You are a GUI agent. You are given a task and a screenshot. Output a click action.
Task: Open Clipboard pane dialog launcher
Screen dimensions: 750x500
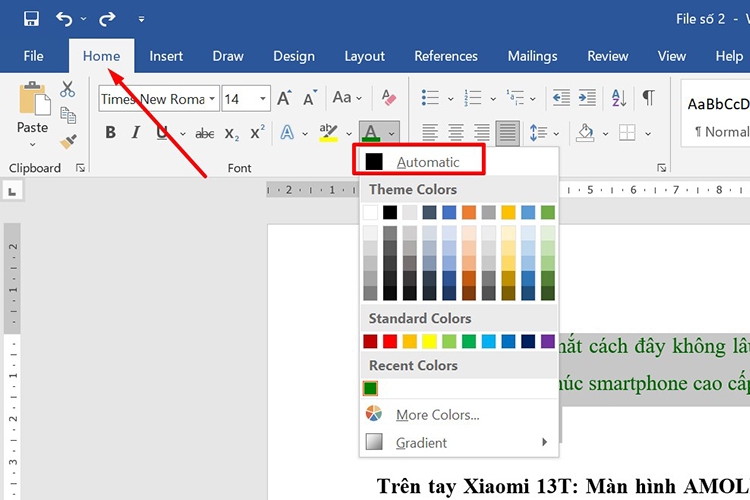click(x=80, y=168)
